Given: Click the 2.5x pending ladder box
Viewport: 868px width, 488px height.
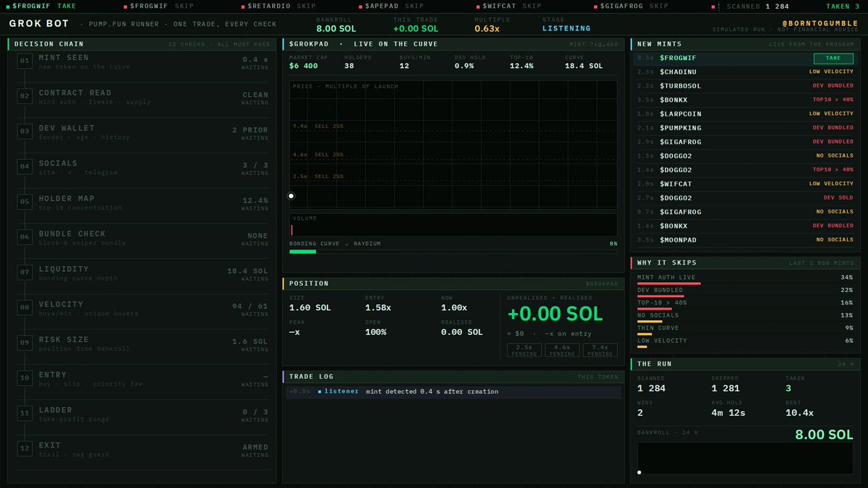Looking at the screenshot, I should click(x=524, y=351).
